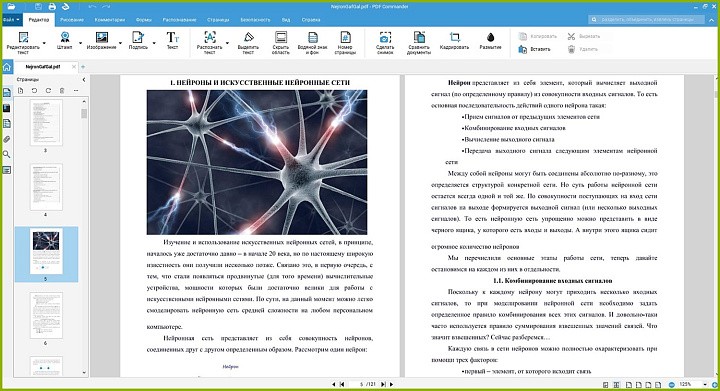Open the Файл menu
Screen dimensions: 720x391
11,20
